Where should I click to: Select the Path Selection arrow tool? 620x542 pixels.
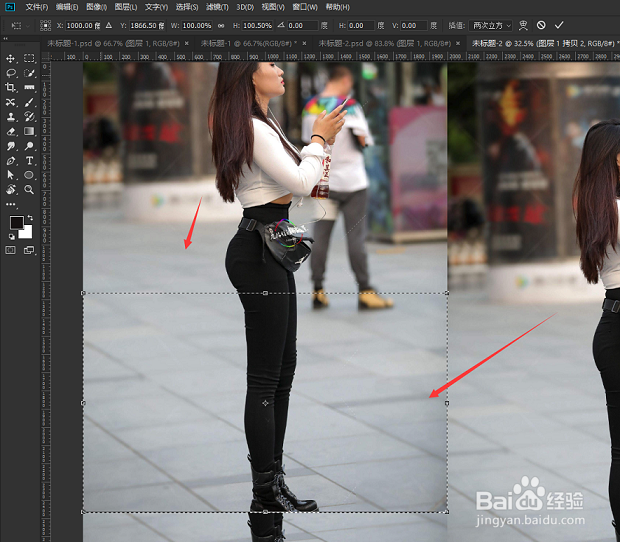pos(11,175)
